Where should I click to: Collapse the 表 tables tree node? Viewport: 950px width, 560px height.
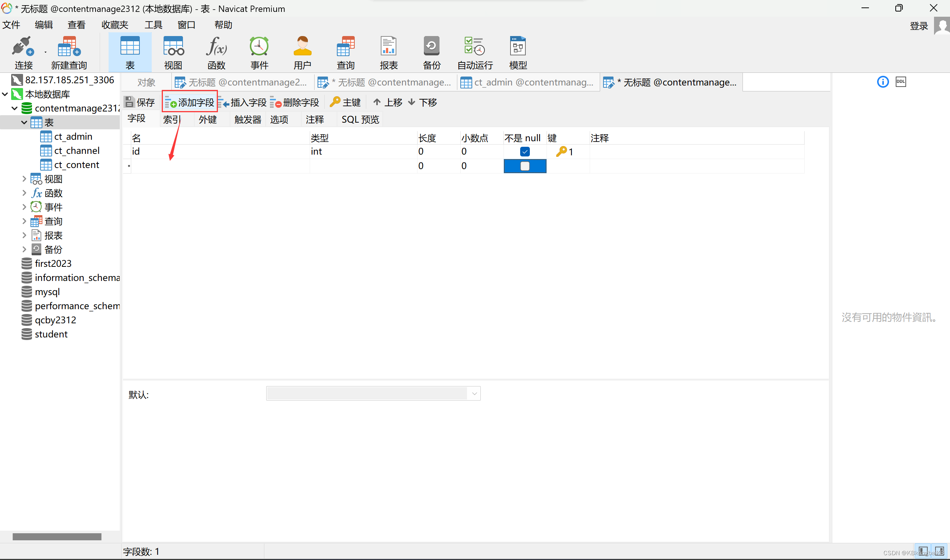click(24, 122)
